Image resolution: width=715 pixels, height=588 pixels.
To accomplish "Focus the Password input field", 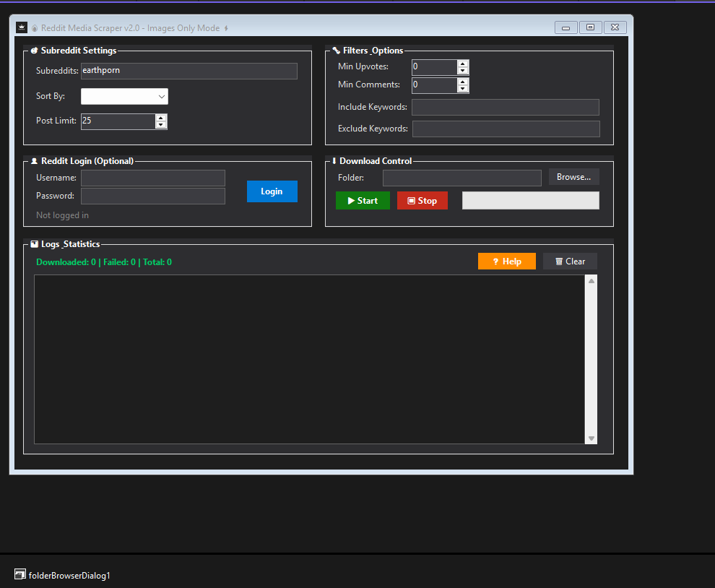I will click(152, 196).
